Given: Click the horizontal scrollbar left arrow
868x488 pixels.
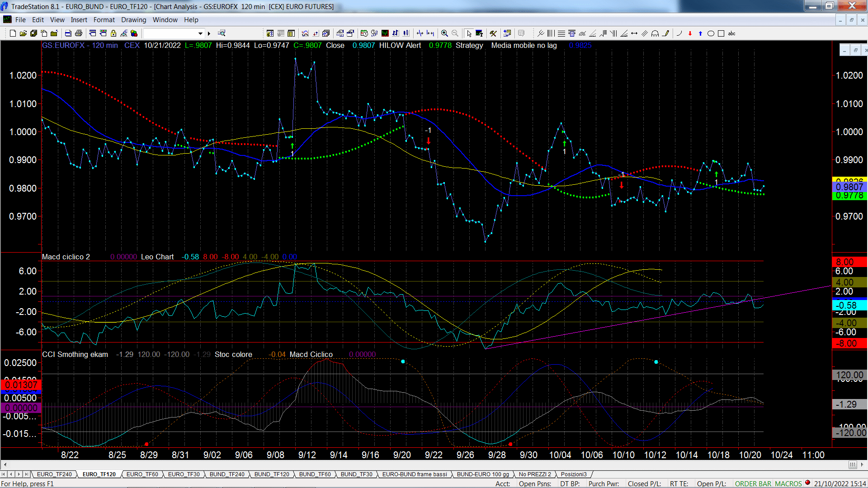Looking at the screenshot, I should [x=5, y=465].
